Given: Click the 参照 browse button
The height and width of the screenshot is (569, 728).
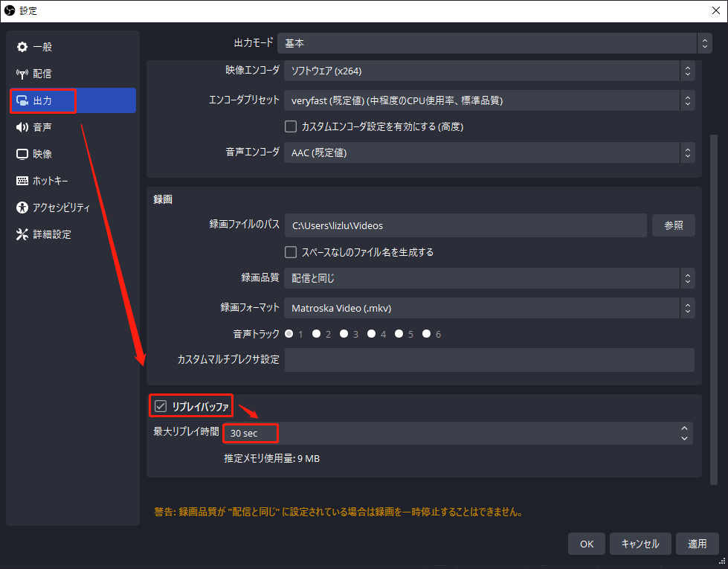Looking at the screenshot, I should 674,225.
